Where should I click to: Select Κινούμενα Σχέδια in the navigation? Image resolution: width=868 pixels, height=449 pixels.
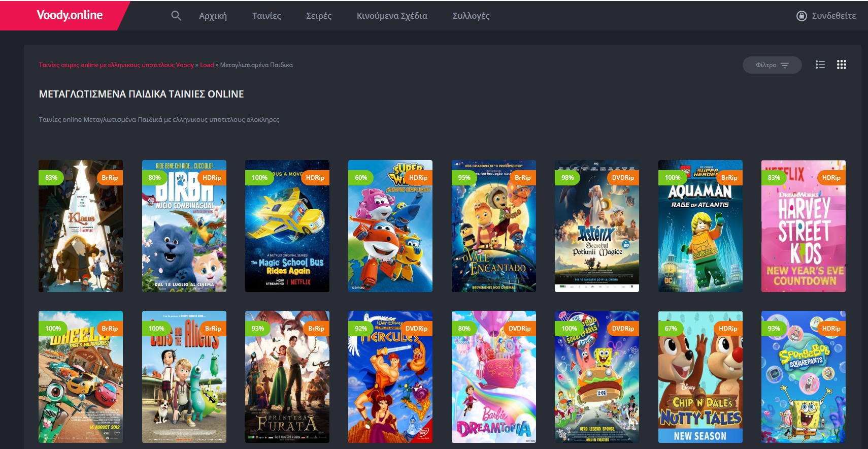[x=392, y=16]
